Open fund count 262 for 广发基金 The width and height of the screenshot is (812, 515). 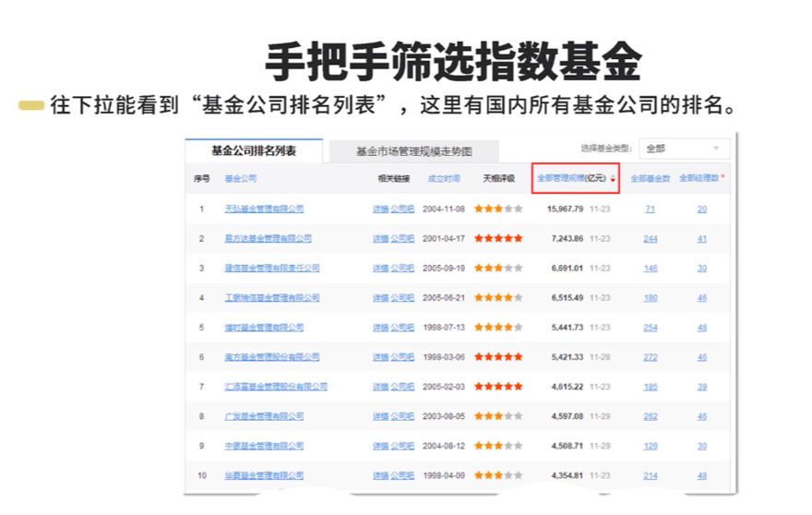651,416
